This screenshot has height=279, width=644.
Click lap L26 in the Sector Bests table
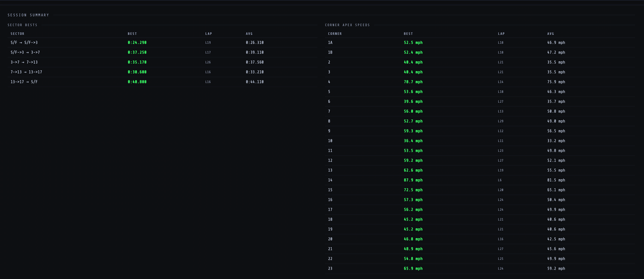(208, 62)
